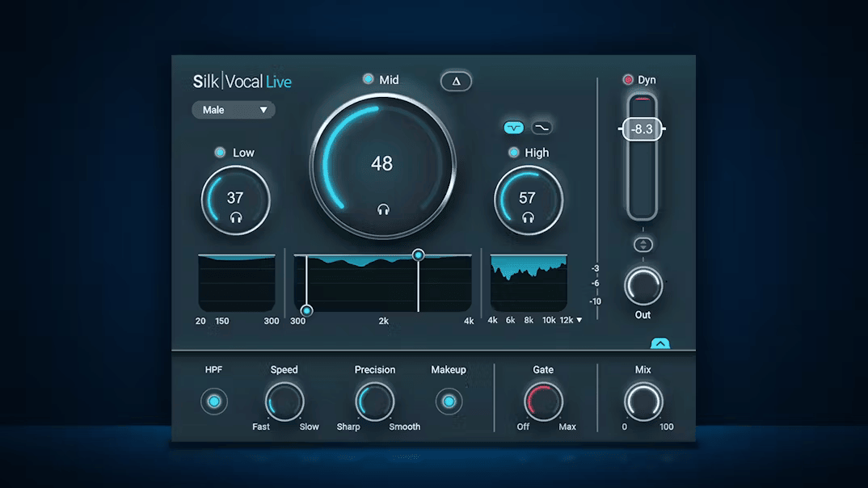Toggle the Low band on/off
868x488 pixels.
pos(220,152)
